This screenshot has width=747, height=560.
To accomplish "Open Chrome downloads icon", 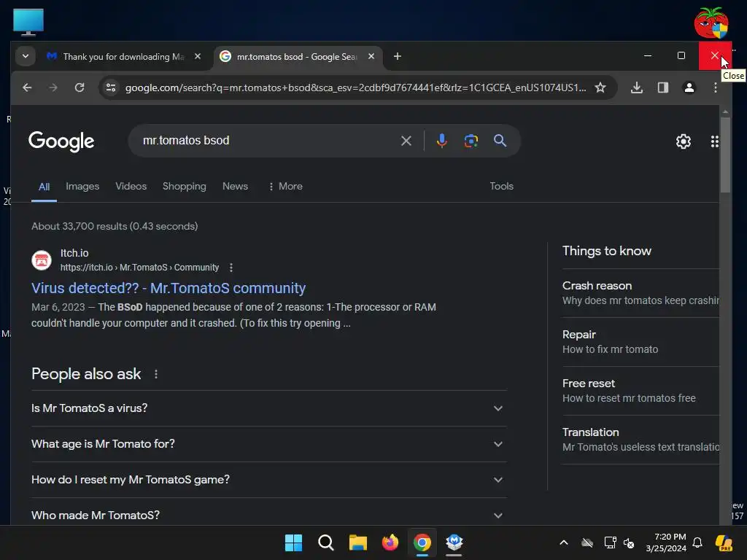I will tap(636, 87).
